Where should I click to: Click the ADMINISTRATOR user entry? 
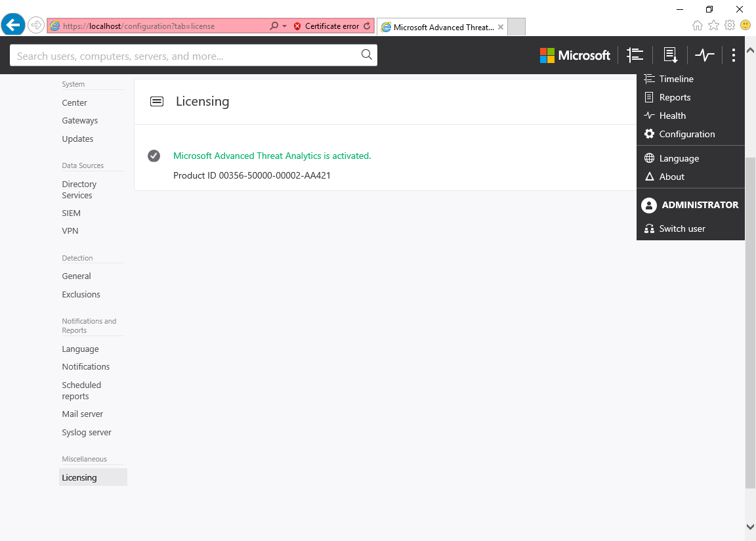coord(690,205)
